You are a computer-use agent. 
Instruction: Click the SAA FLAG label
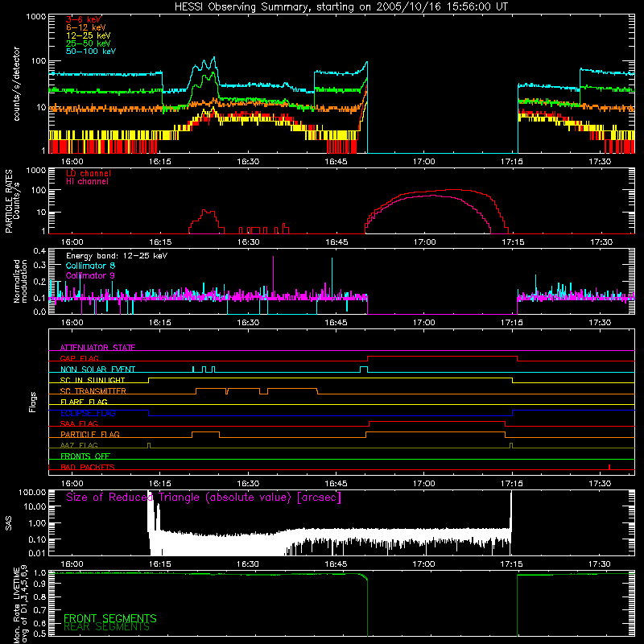coord(79,423)
